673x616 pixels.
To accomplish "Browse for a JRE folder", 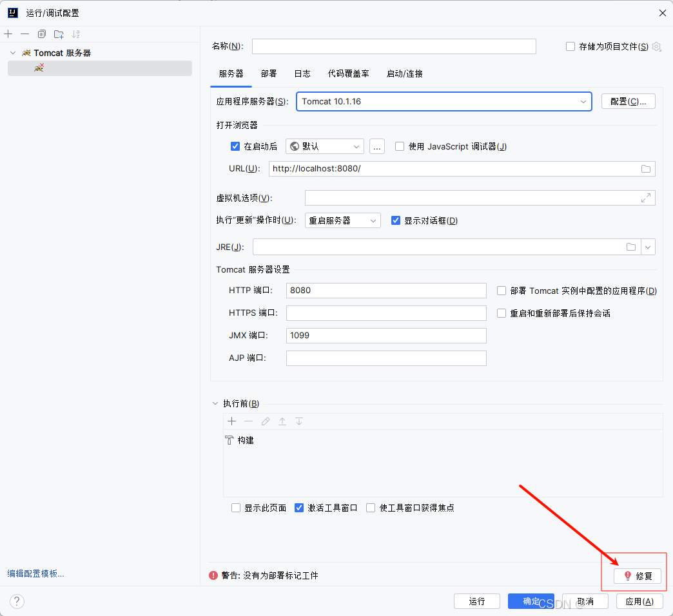I will pyautogui.click(x=630, y=246).
